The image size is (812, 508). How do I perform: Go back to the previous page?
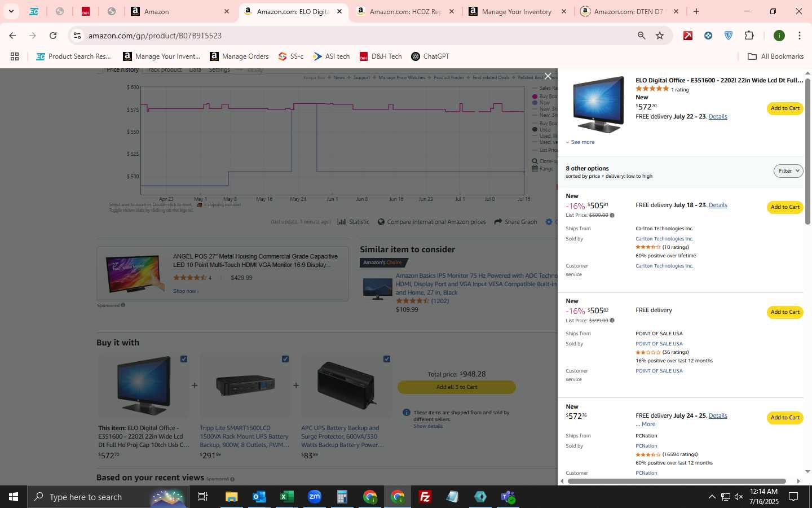coord(12,36)
